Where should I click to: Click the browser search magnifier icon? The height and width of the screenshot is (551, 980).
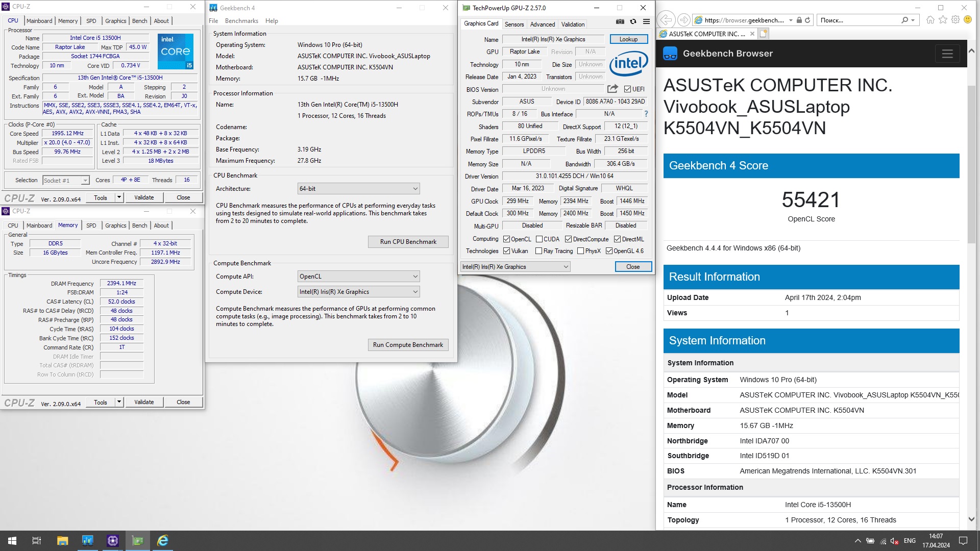[x=904, y=20]
